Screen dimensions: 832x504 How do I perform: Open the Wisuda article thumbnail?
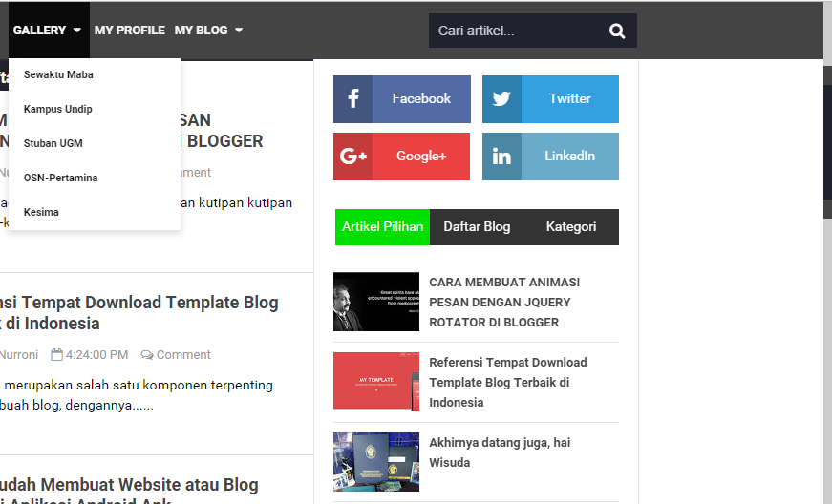coord(376,462)
